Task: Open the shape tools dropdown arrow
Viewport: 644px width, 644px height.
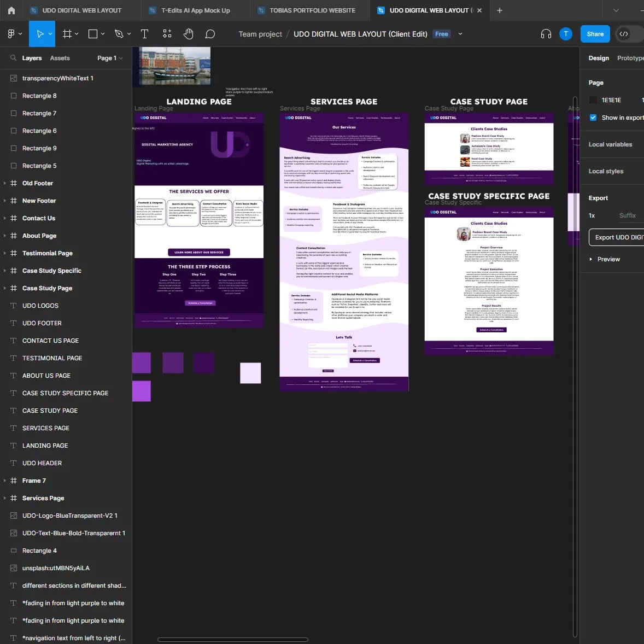Action: point(103,34)
